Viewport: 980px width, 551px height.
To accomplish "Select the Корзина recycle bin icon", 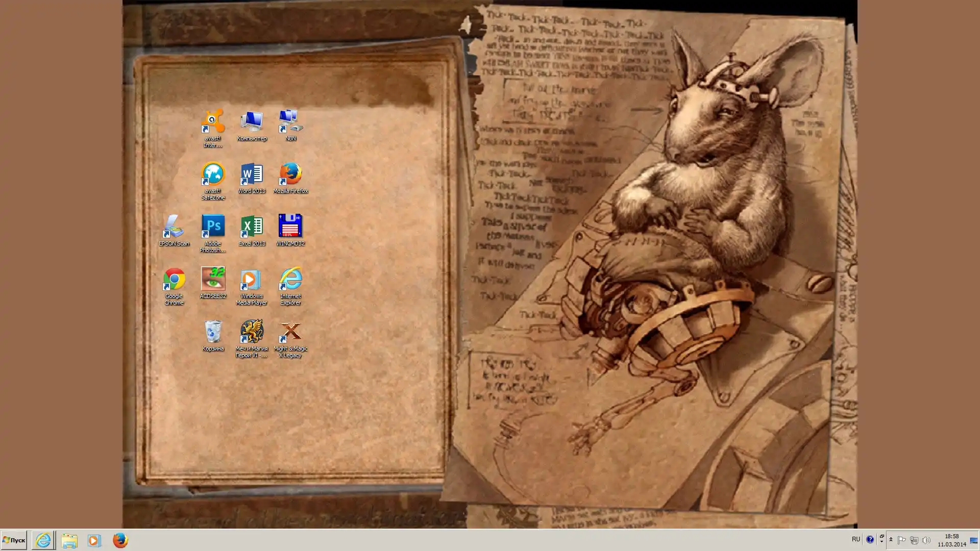I will (213, 332).
